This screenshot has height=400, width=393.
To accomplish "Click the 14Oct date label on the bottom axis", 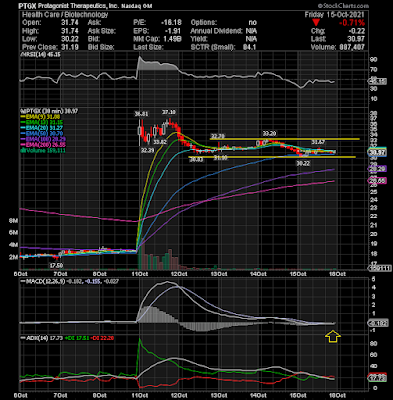I will pyautogui.click(x=259, y=395).
